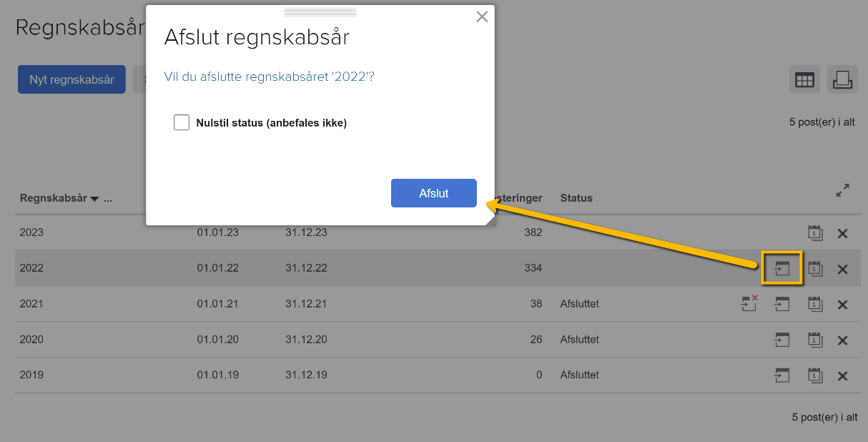The height and width of the screenshot is (442, 868).
Task: Click the print icon in toolbar
Action: pyautogui.click(x=842, y=80)
